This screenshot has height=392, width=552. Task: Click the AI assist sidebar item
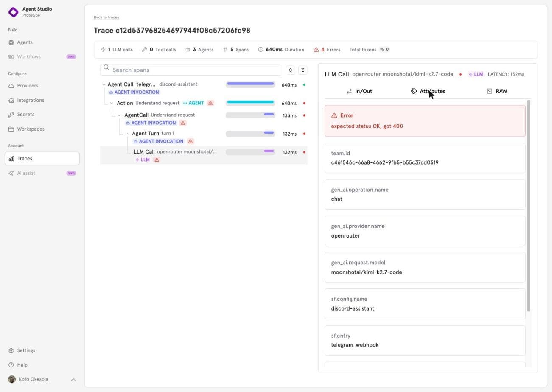42,173
